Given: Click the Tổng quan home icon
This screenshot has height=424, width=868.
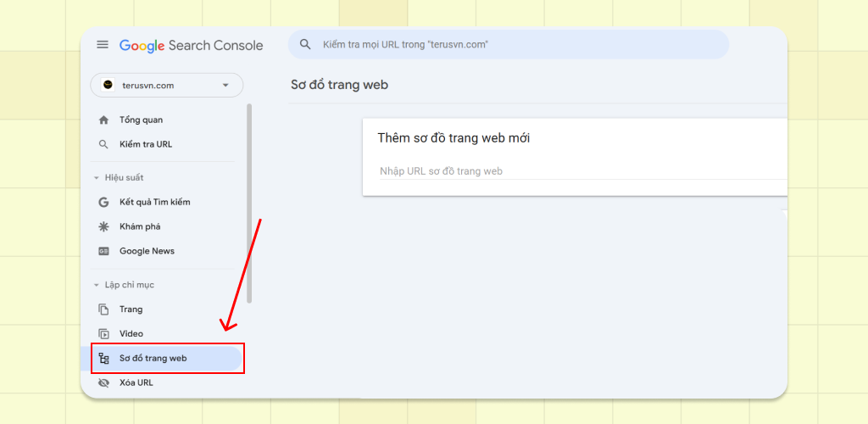Looking at the screenshot, I should (x=103, y=120).
